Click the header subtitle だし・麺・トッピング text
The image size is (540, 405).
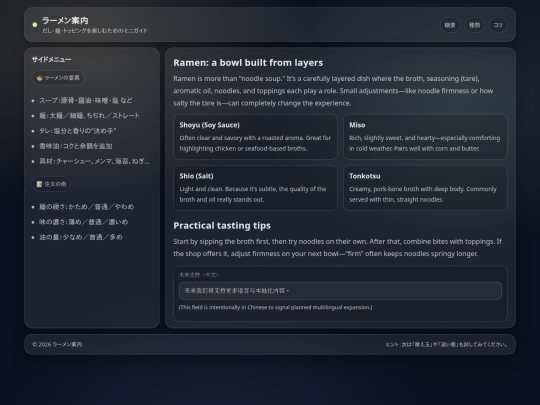pyautogui.click(x=95, y=31)
